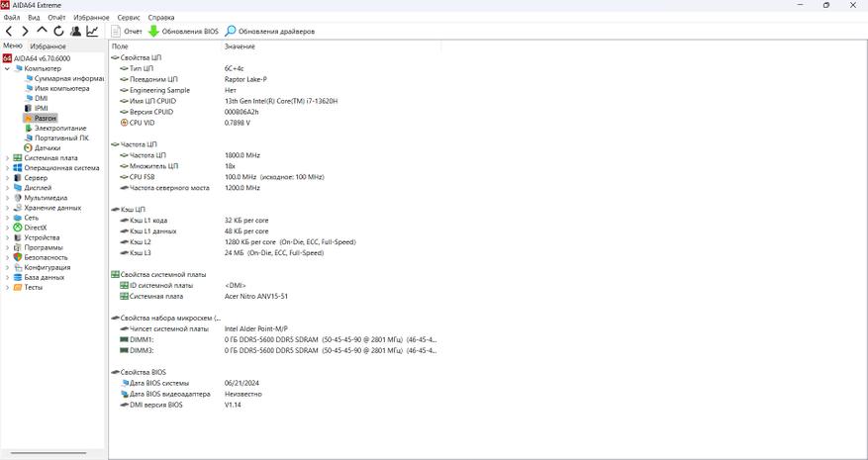The image size is (868, 460).
Task: Click the Тесты tree icon
Action: [x=18, y=288]
